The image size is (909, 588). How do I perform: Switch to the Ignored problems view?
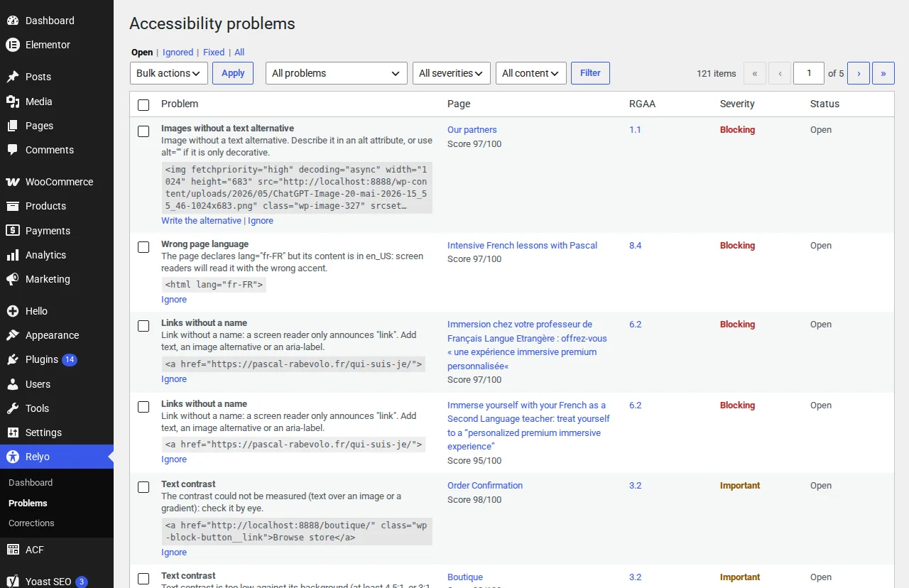pyautogui.click(x=178, y=53)
